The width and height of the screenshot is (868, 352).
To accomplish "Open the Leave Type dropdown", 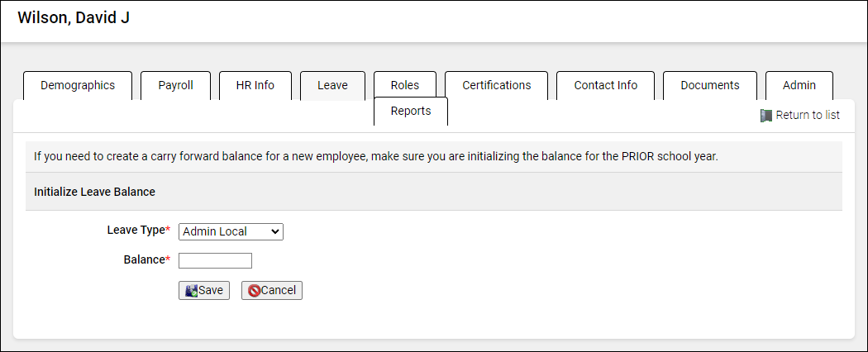I will [231, 231].
